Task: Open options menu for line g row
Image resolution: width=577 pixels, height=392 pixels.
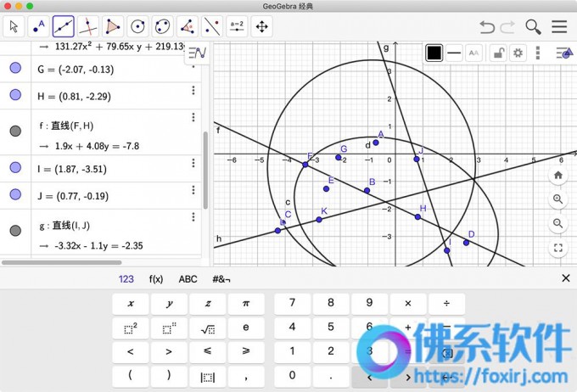Action: pos(193,217)
